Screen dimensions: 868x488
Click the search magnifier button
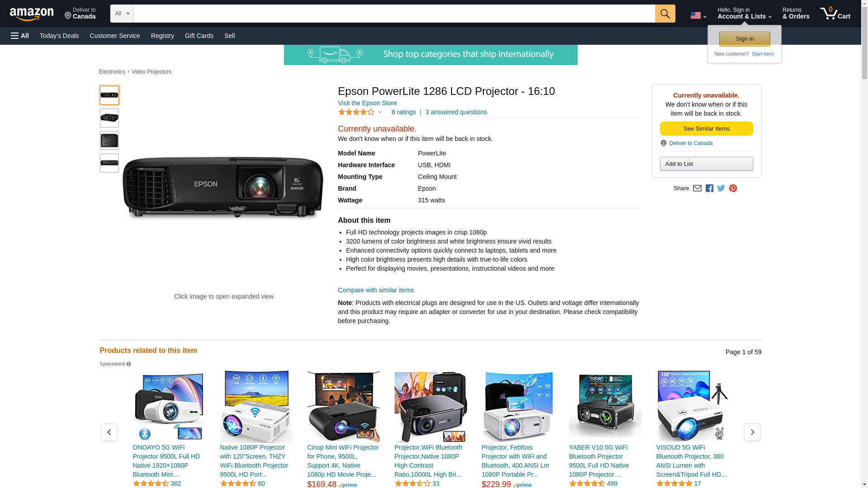point(665,14)
